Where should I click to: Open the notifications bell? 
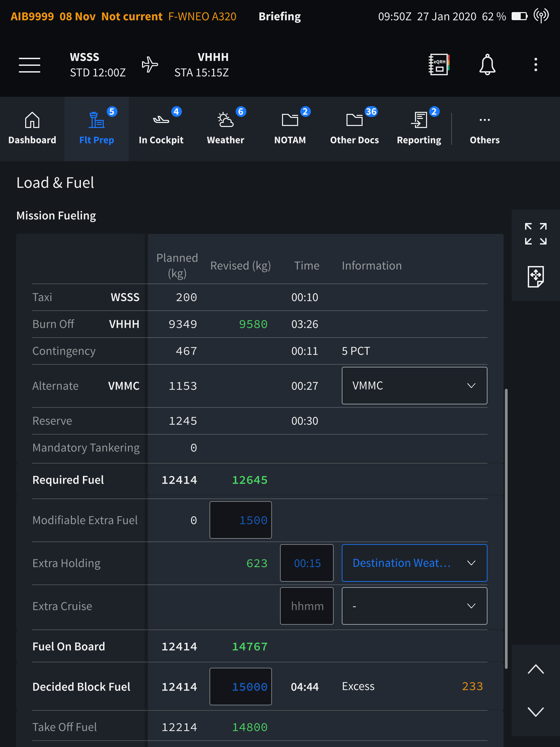point(487,64)
